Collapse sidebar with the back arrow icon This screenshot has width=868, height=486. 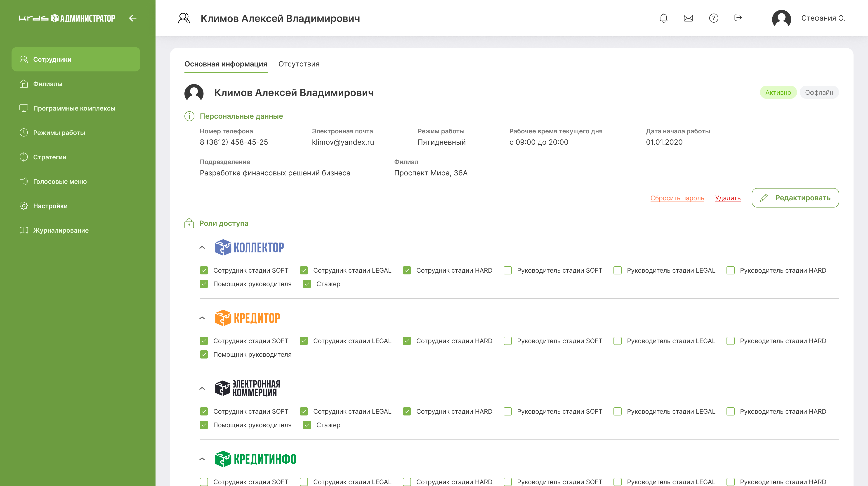click(x=133, y=18)
